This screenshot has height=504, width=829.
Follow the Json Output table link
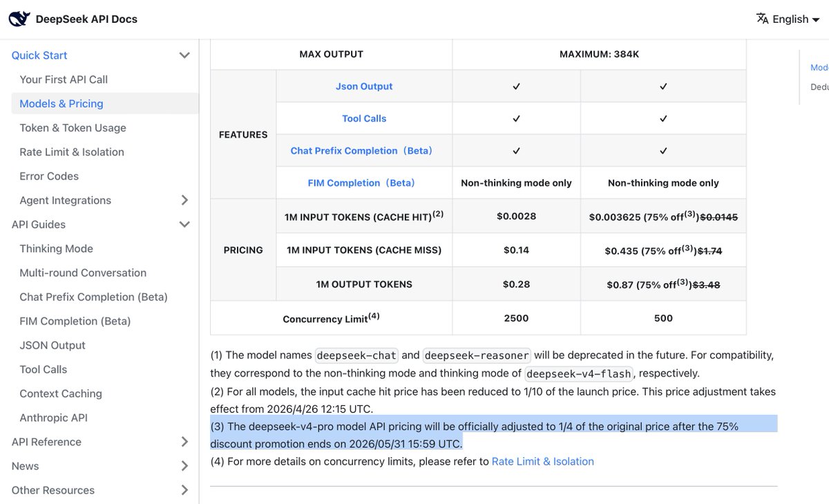(364, 86)
